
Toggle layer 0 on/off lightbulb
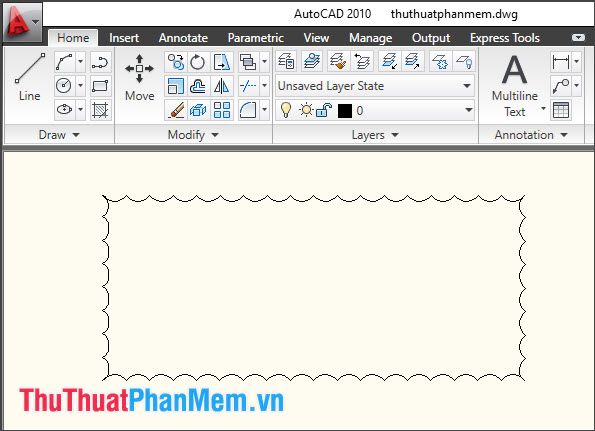tap(286, 110)
